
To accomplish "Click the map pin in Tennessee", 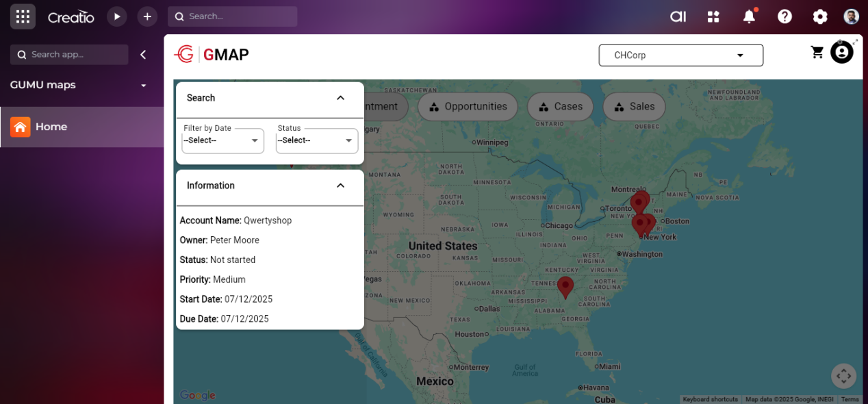I will point(565,286).
